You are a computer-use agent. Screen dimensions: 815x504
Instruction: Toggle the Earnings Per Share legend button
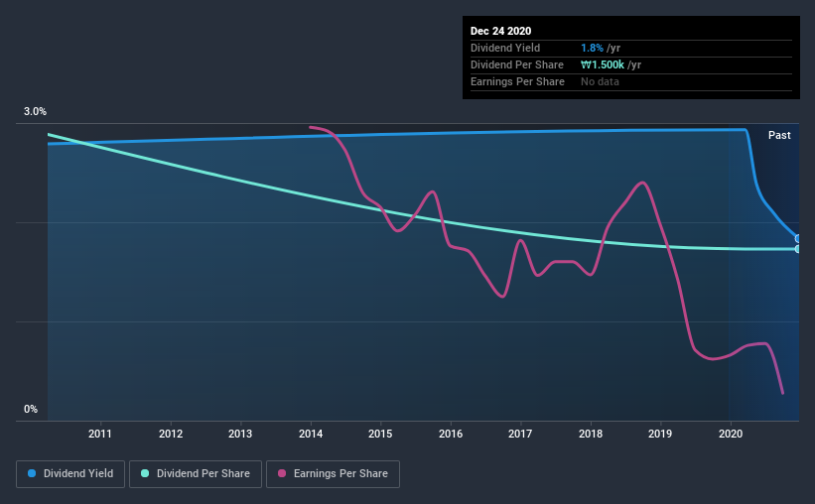[333, 474]
